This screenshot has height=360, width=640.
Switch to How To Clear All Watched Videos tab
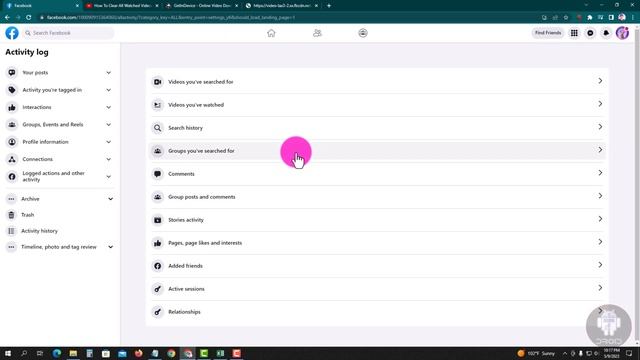(x=122, y=6)
